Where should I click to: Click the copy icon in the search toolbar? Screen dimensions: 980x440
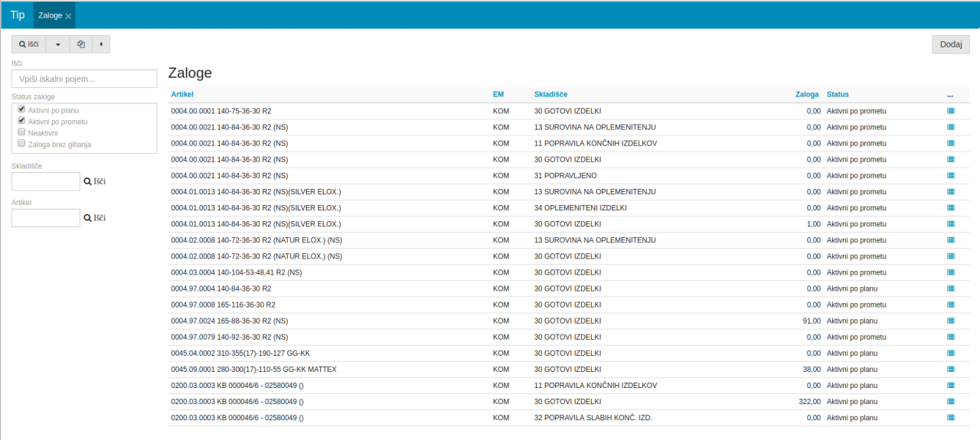click(x=80, y=44)
